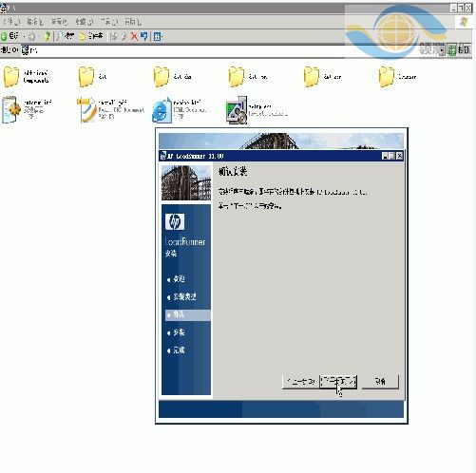Open the Search magnifier tool
476x473 pixels.
[59, 36]
